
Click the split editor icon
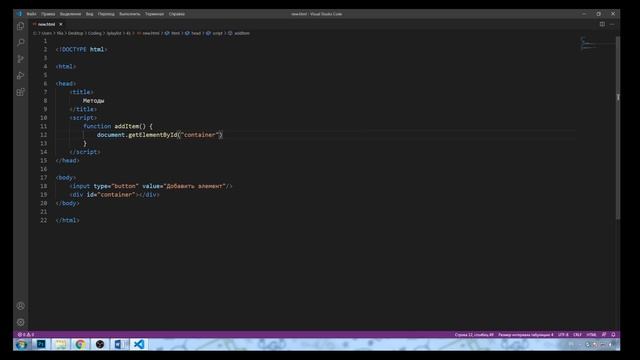[x=602, y=24]
